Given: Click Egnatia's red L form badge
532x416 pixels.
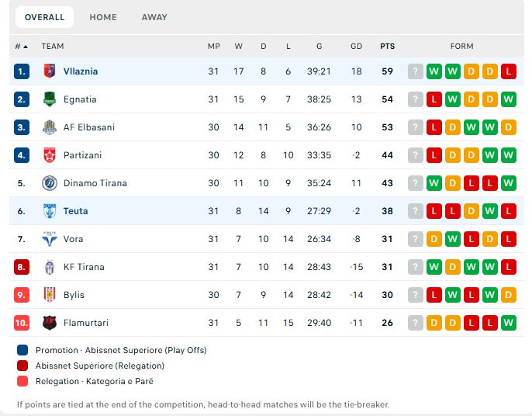Looking at the screenshot, I should coord(434,99).
